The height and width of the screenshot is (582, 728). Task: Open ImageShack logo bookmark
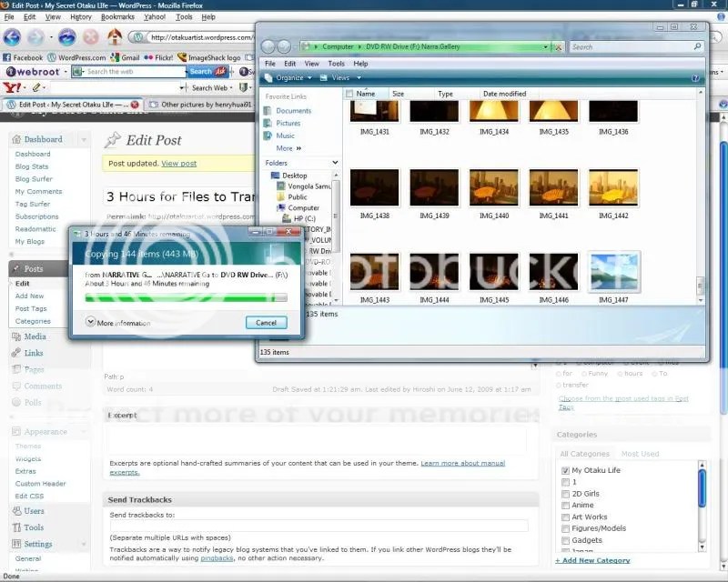coord(209,57)
